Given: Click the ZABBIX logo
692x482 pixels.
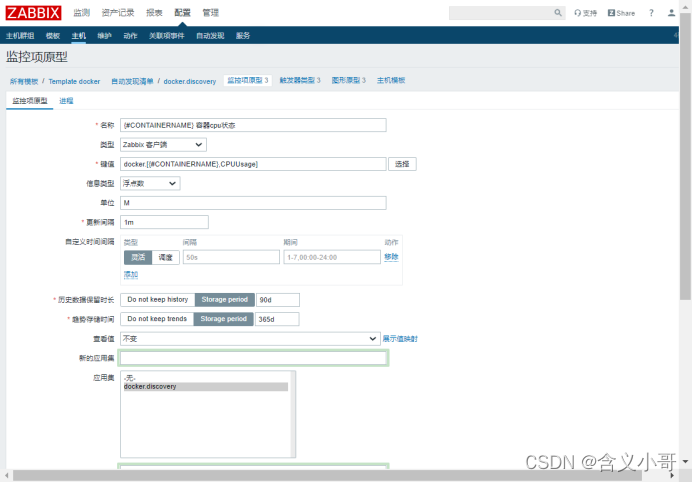Looking at the screenshot, I should [34, 13].
